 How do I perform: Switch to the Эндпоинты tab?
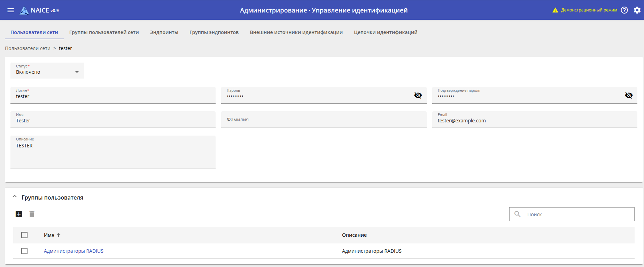point(164,32)
